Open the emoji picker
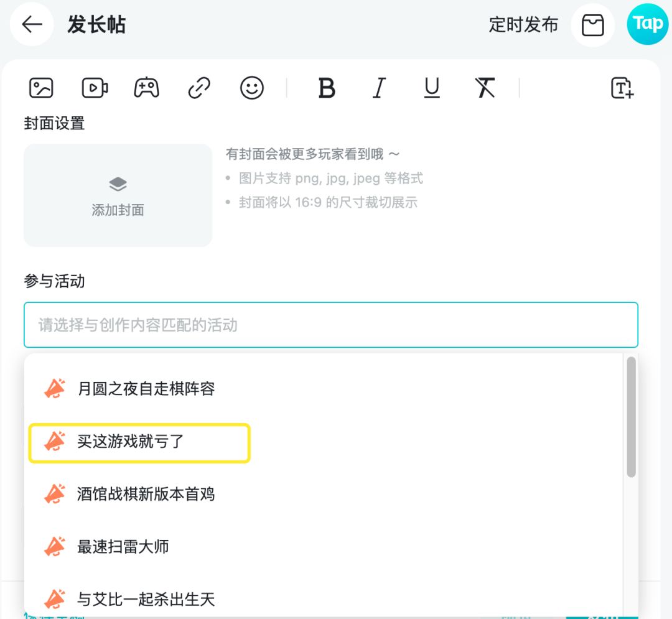This screenshot has height=619, width=672. 252,88
